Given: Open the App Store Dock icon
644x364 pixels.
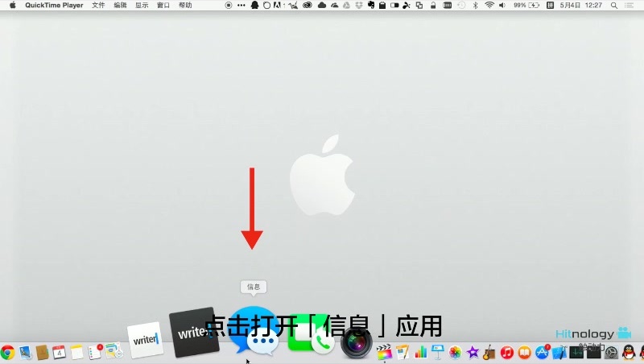Looking at the screenshot, I should click(x=542, y=353).
